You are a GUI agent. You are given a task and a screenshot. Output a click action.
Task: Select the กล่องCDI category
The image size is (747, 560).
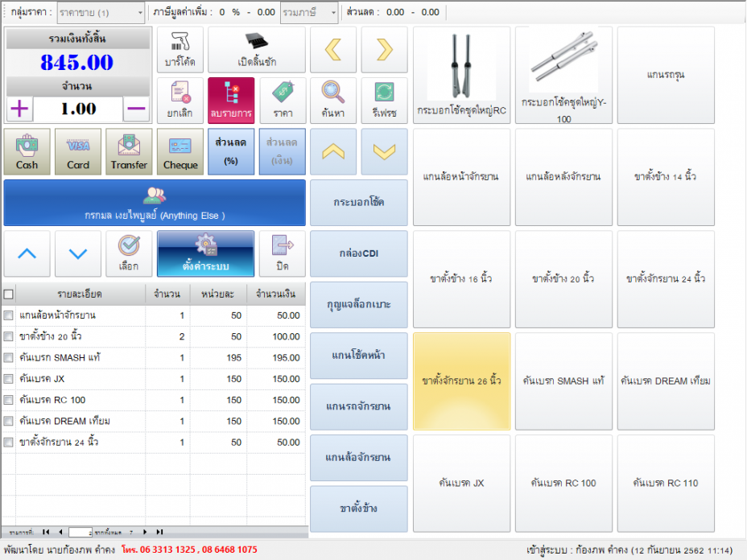359,253
